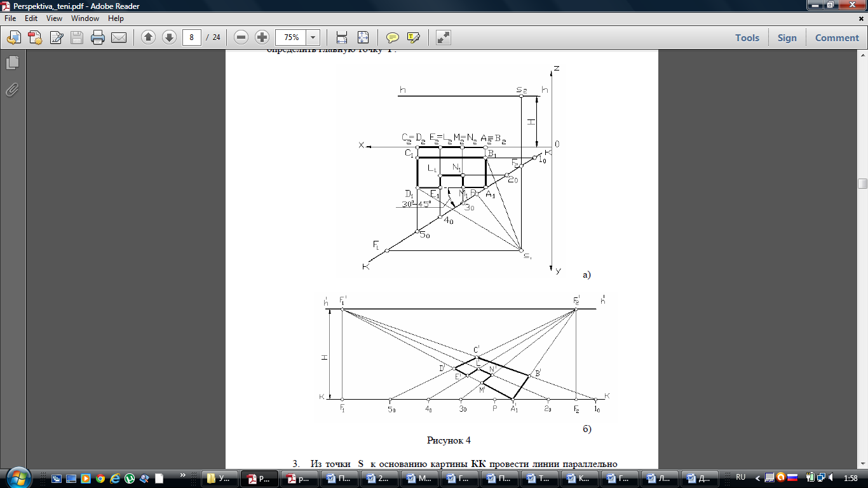
Task: Switch to second PDF taskbar button 'p...'
Action: click(x=299, y=478)
